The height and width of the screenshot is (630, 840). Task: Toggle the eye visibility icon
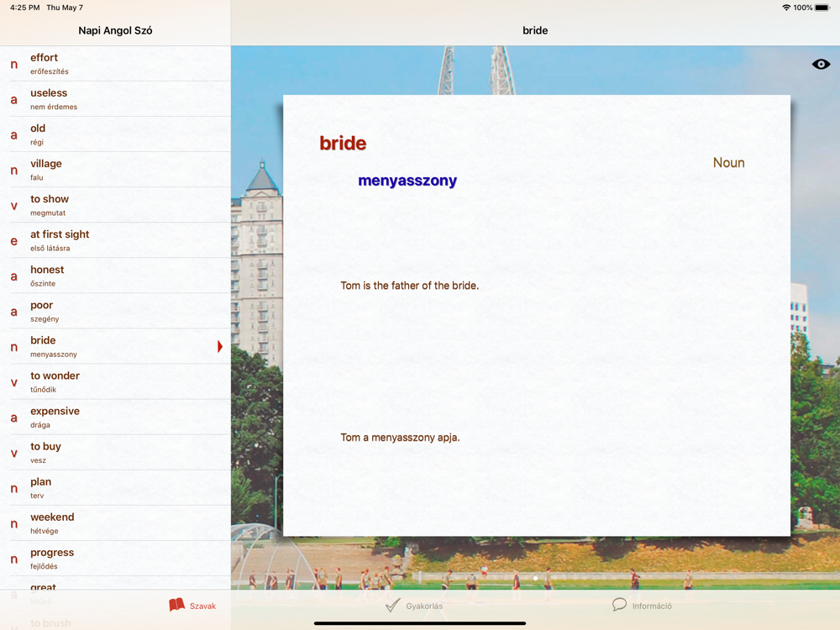tap(821, 65)
